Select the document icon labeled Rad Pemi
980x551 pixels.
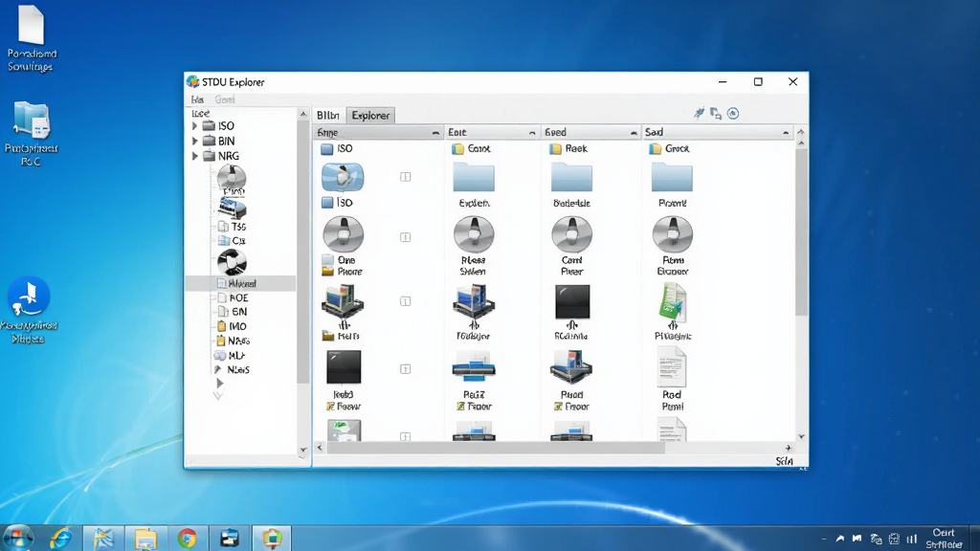click(672, 367)
